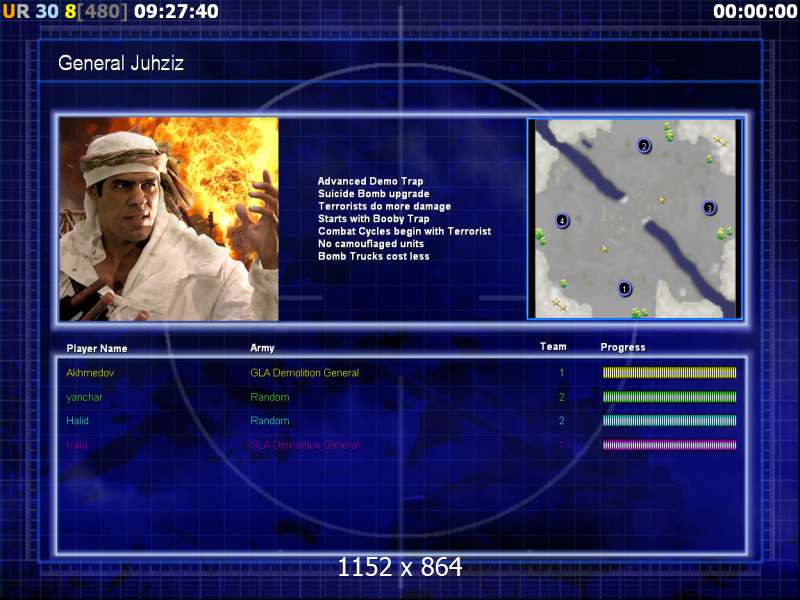Select the cyan player name Halid
The image size is (800, 600).
(x=78, y=421)
